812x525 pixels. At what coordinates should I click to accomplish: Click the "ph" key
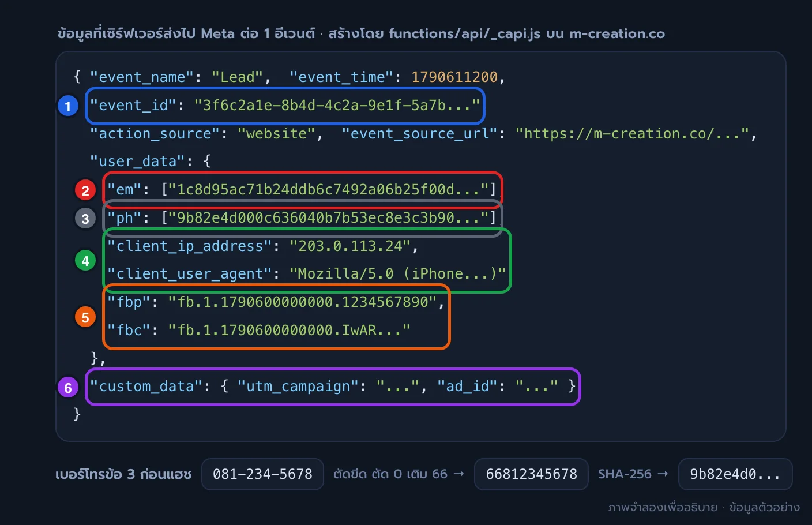124,218
